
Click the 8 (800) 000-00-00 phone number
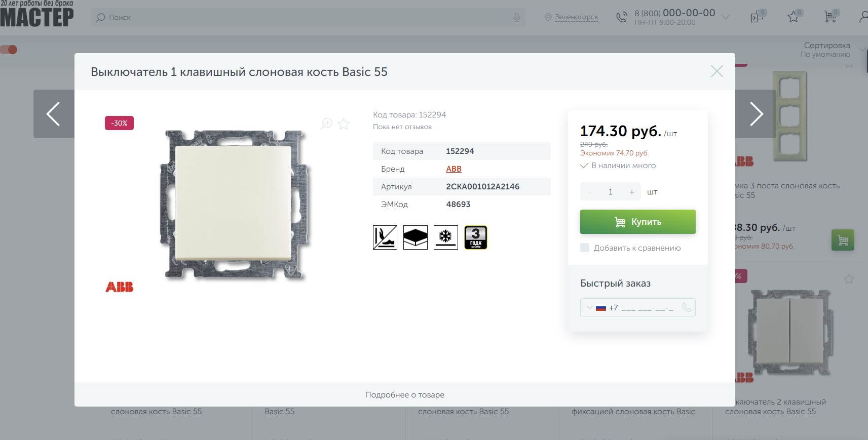coord(675,13)
